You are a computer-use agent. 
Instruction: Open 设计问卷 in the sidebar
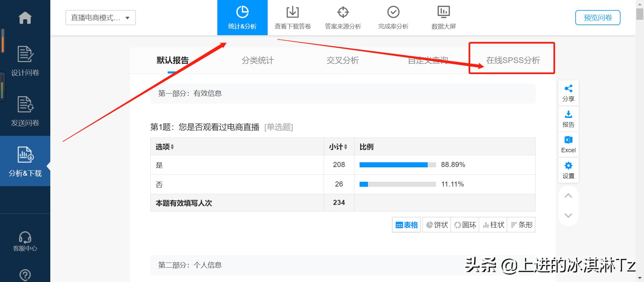click(x=25, y=61)
